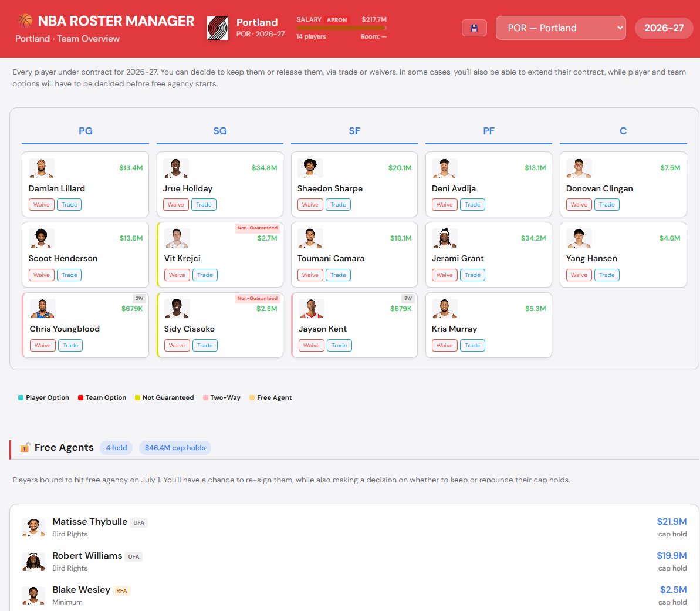Viewport: 700px width, 611px height.
Task: Trade Scoot Henderson
Action: pyautogui.click(x=69, y=275)
